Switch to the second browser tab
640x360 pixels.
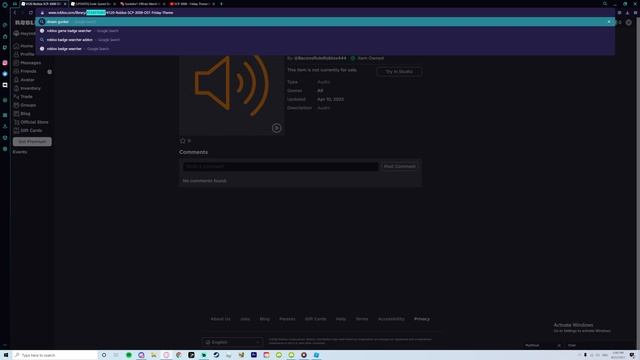pyautogui.click(x=93, y=4)
